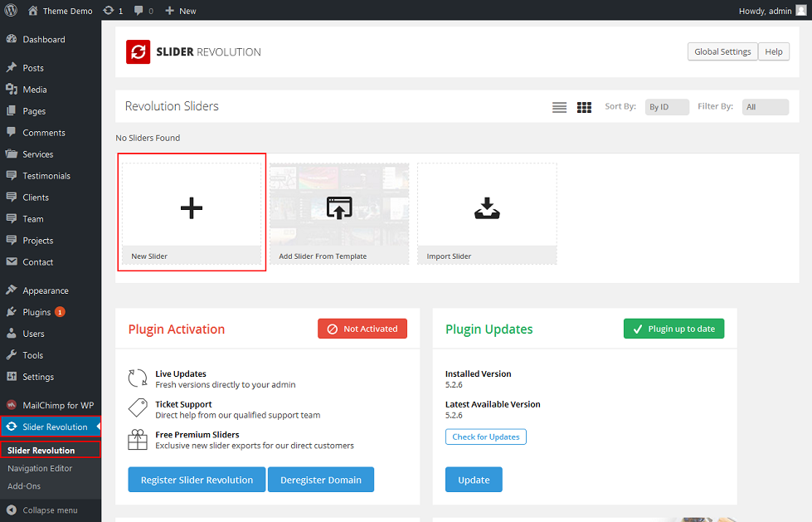
Task: Switch to list view icon
Action: pyautogui.click(x=560, y=107)
